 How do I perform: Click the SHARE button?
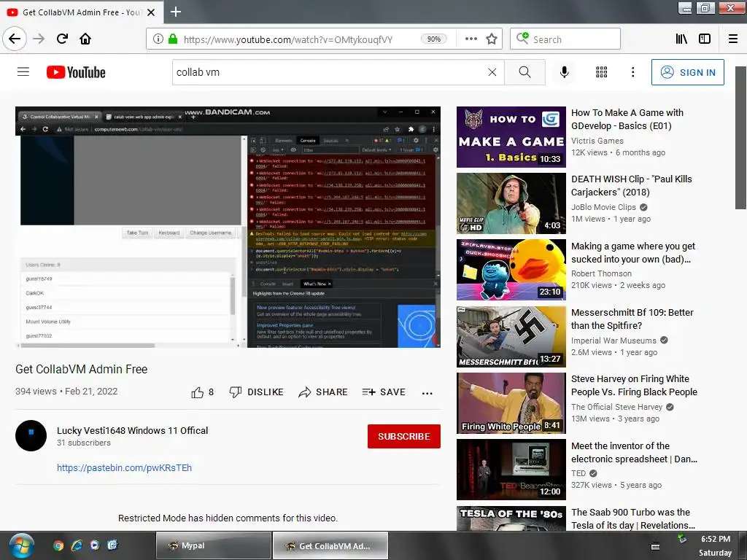[323, 392]
